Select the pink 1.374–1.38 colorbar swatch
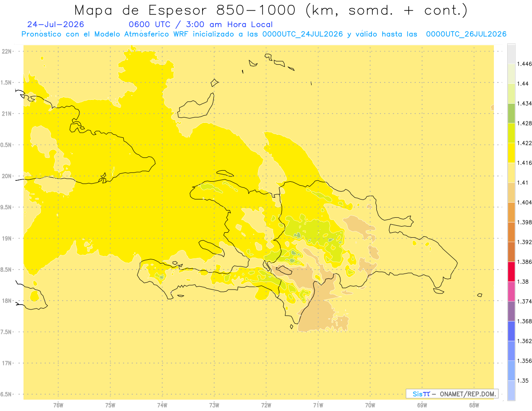This screenshot has width=532, height=411. [511, 291]
